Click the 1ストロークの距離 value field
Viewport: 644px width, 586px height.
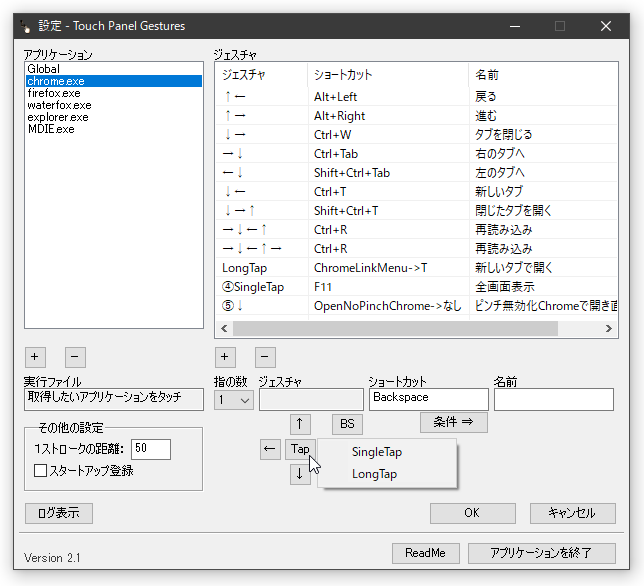point(151,449)
